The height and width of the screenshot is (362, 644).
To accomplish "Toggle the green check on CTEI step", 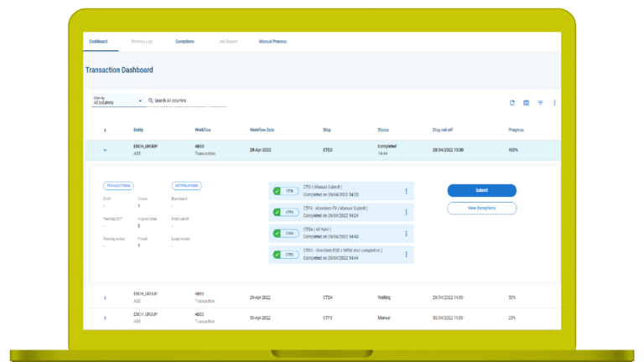I will (x=278, y=191).
